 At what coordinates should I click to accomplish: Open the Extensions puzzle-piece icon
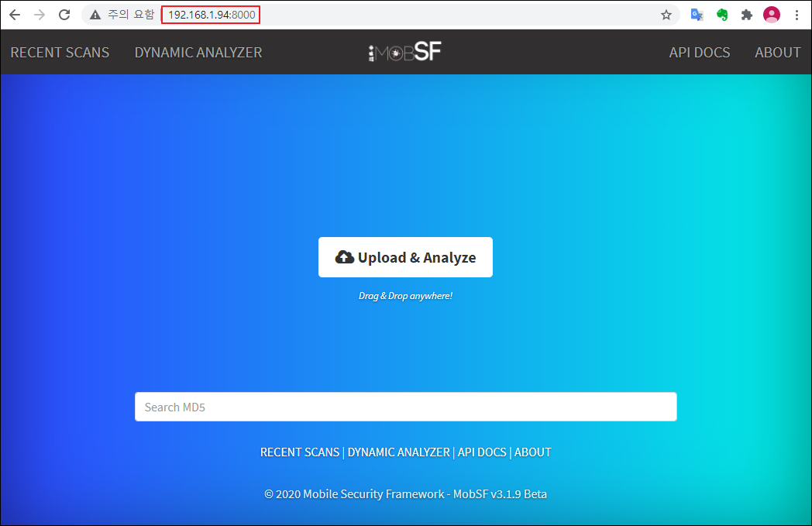[x=746, y=15]
